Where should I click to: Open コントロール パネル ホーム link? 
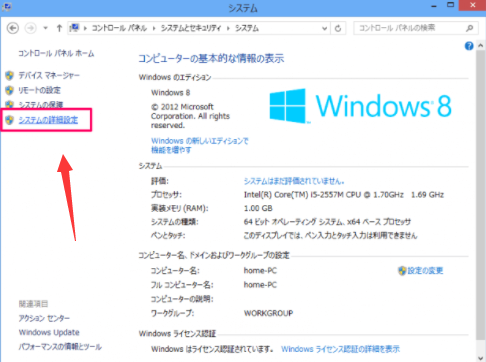56,53
